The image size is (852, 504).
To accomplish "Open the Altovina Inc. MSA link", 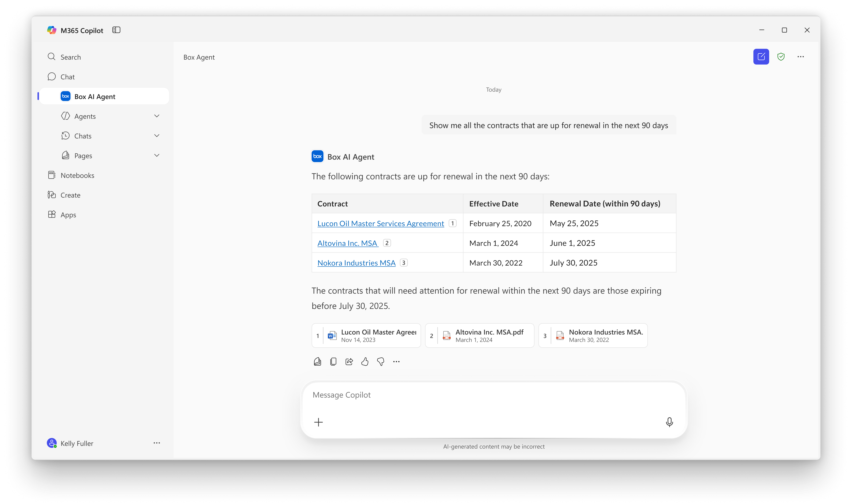I will 348,243.
